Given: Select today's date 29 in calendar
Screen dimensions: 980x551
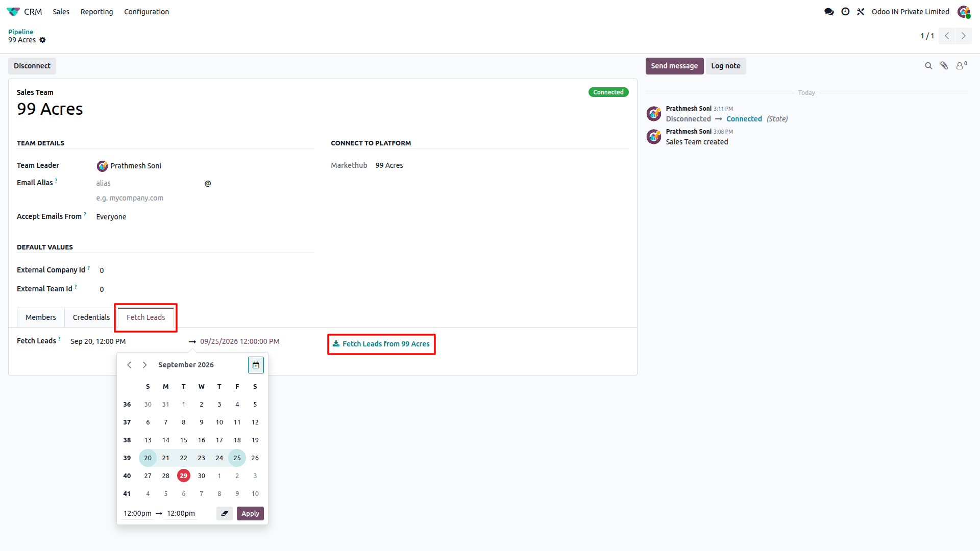Looking at the screenshot, I should (183, 475).
